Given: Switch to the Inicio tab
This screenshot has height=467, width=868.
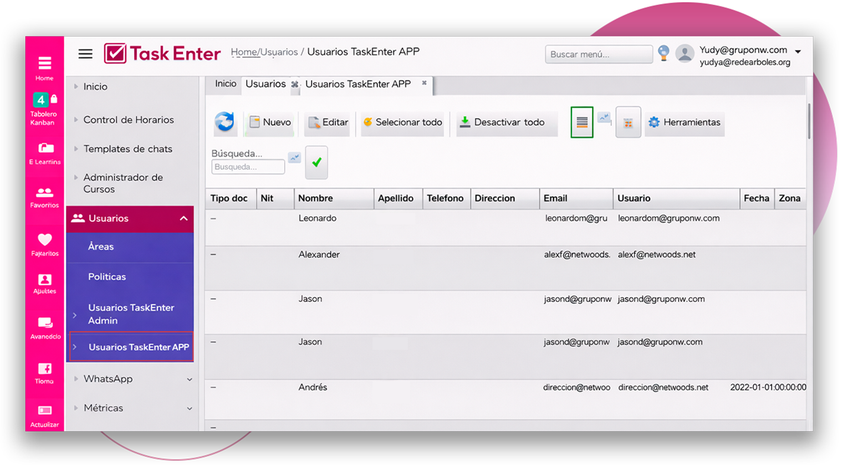Looking at the screenshot, I should [226, 84].
